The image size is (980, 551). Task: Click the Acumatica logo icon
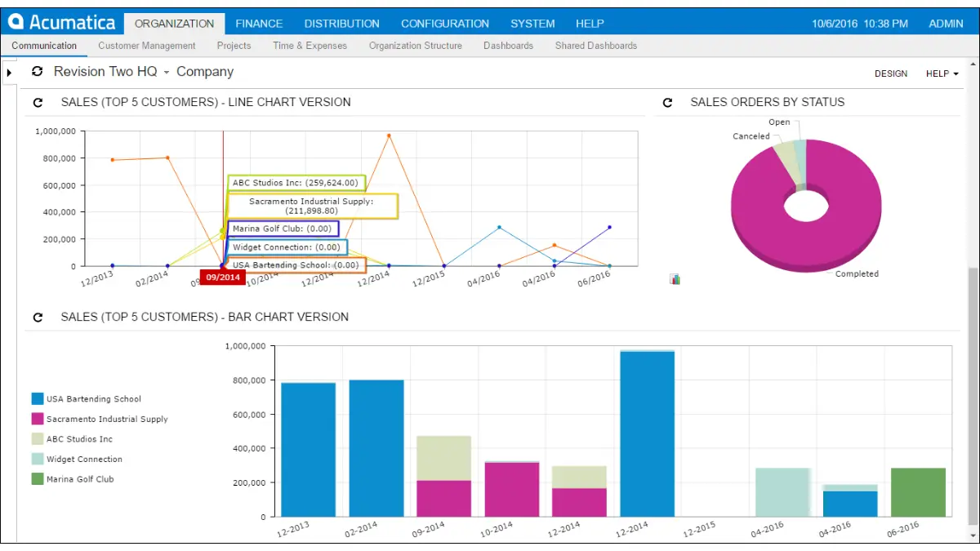click(x=16, y=22)
